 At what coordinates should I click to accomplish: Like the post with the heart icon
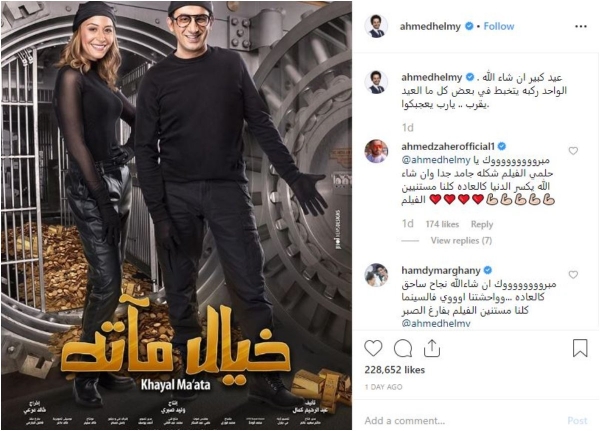pos(373,348)
